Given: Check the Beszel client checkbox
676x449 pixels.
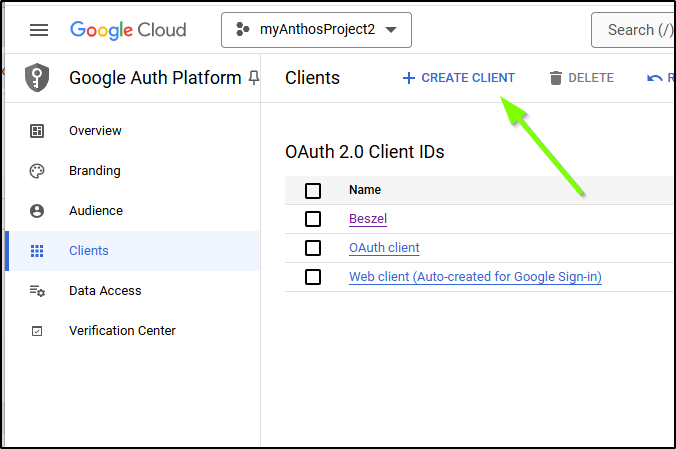Looking at the screenshot, I should point(313,219).
